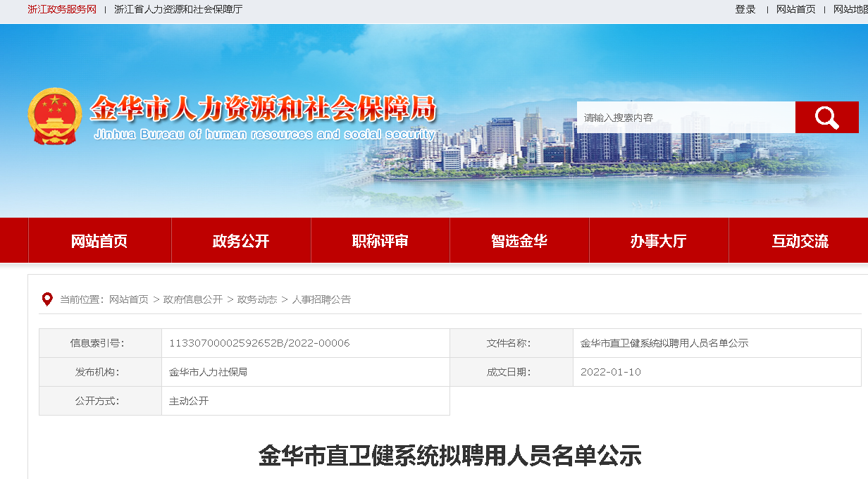Click the Jinhua Bureau English subtitle

(264, 135)
